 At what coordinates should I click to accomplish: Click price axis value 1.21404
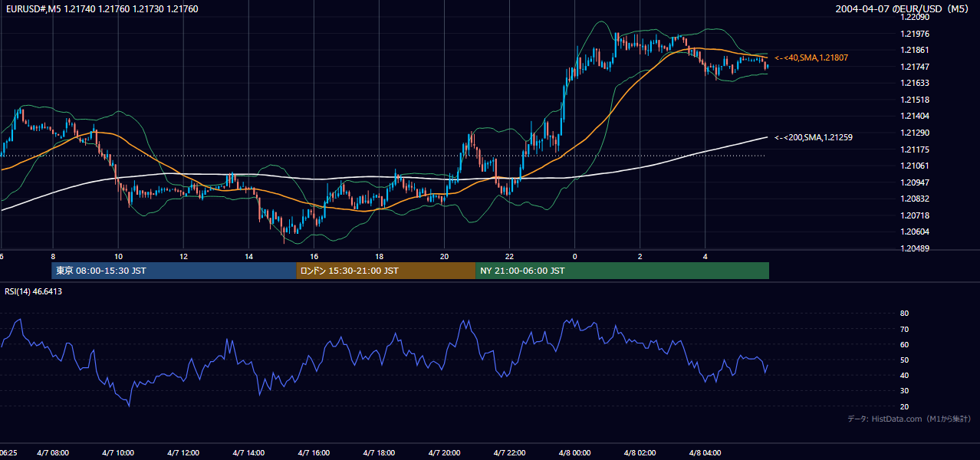click(x=914, y=116)
